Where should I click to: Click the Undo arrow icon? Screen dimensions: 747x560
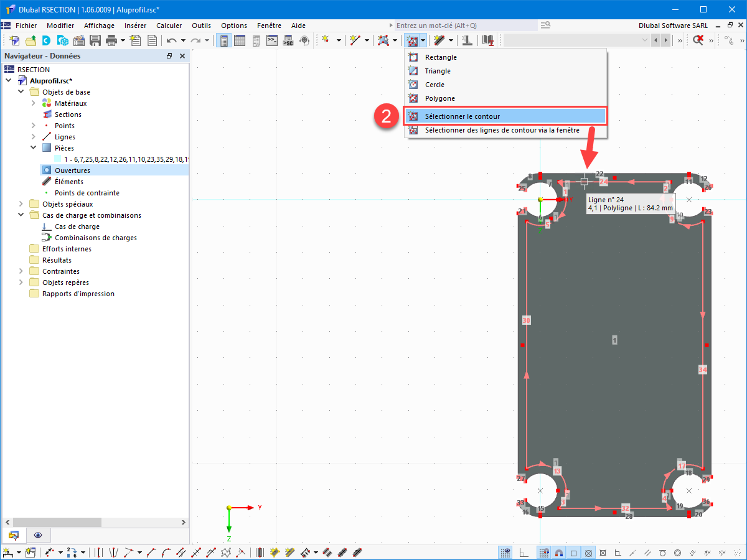(172, 40)
